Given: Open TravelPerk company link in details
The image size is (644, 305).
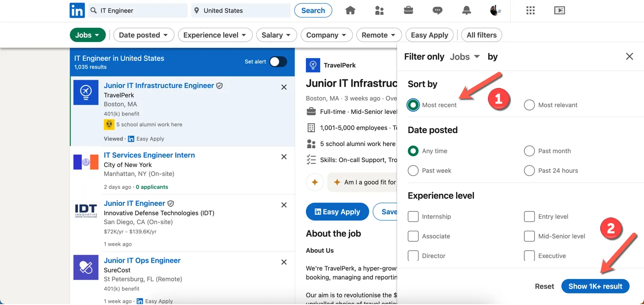Looking at the screenshot, I should [339, 65].
